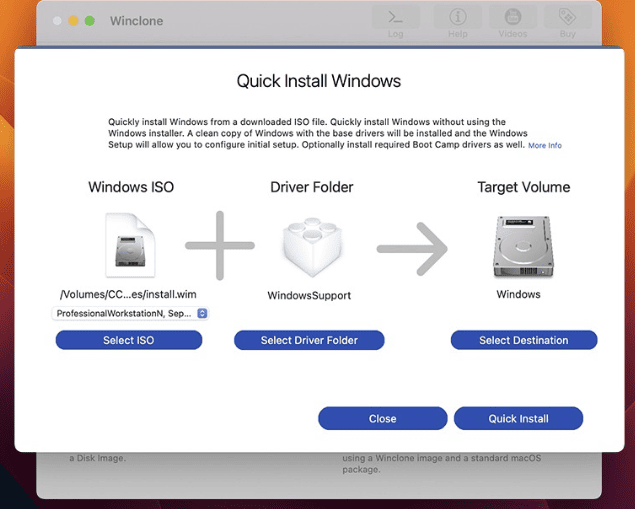Screen dimensions: 635x509
Task: Click the Target Volume heading
Action: tap(524, 187)
